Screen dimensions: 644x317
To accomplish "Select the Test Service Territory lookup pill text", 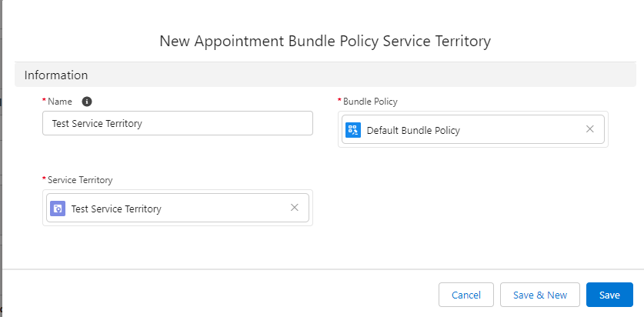I will (x=116, y=209).
